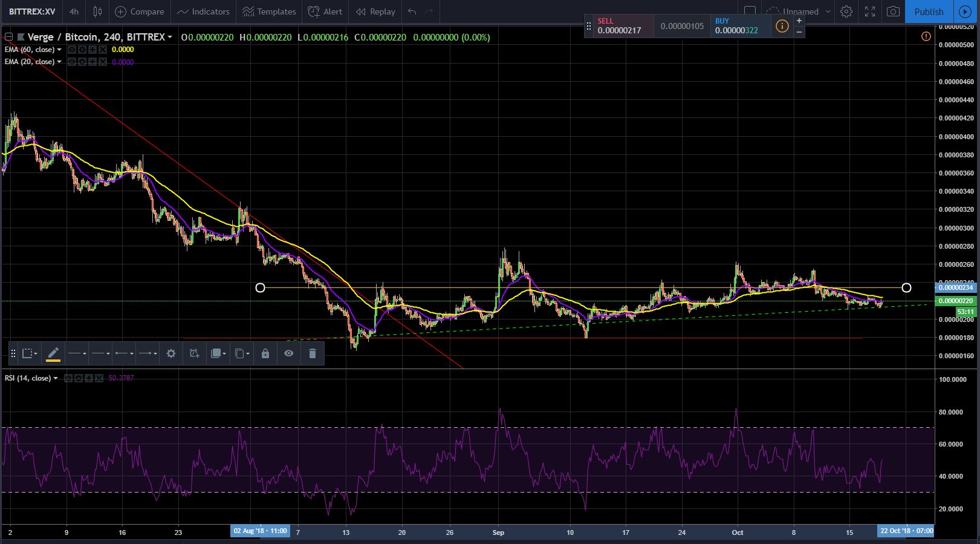The height and width of the screenshot is (544, 980).
Task: Remove the EMA 20 indicator
Action: click(x=103, y=62)
